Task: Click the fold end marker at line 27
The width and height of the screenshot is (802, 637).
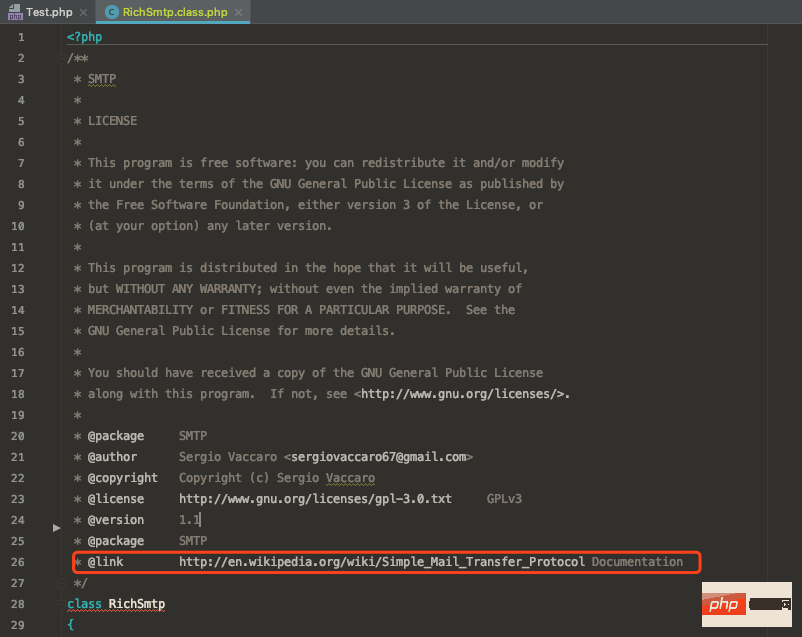Action: point(61,583)
